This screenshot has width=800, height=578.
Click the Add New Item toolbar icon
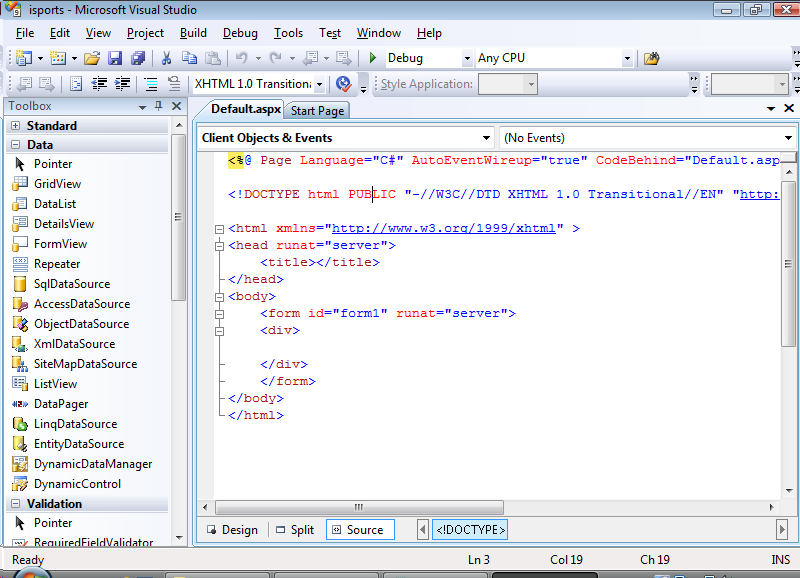(58, 58)
